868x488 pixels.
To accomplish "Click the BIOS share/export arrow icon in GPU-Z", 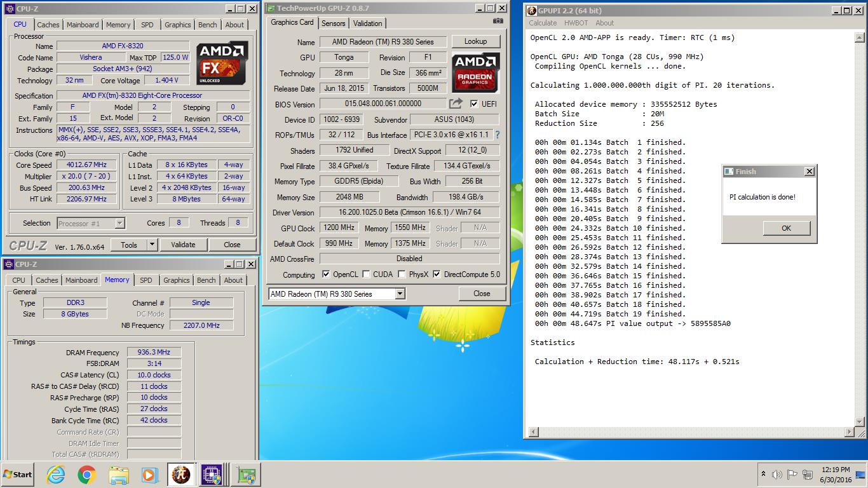I will (456, 104).
